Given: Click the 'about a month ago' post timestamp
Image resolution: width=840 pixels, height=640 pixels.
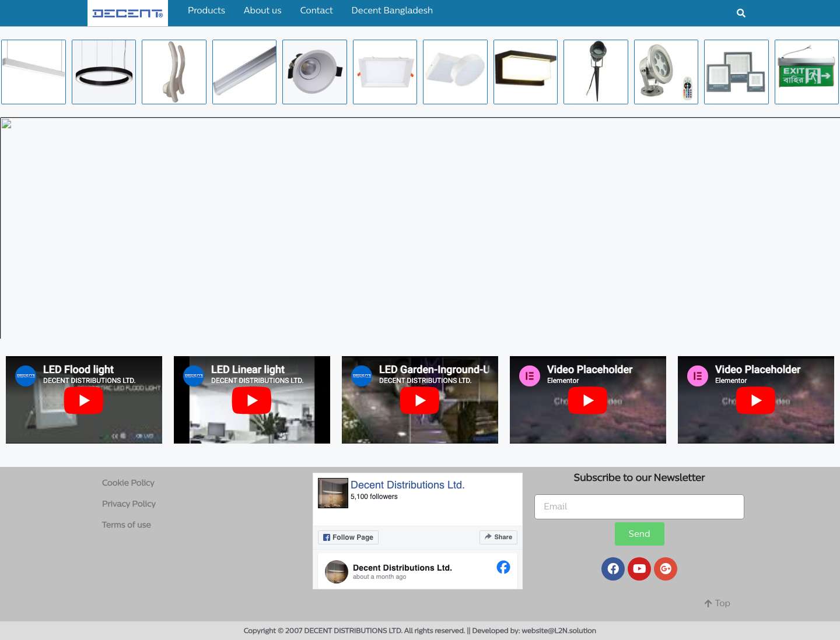Looking at the screenshot, I should [379, 577].
